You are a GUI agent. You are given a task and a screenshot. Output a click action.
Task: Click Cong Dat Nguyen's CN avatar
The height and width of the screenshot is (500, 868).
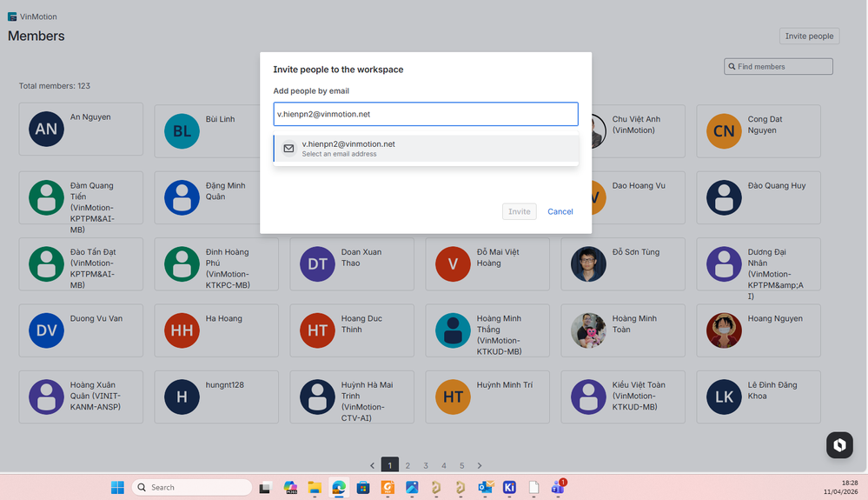click(x=724, y=131)
